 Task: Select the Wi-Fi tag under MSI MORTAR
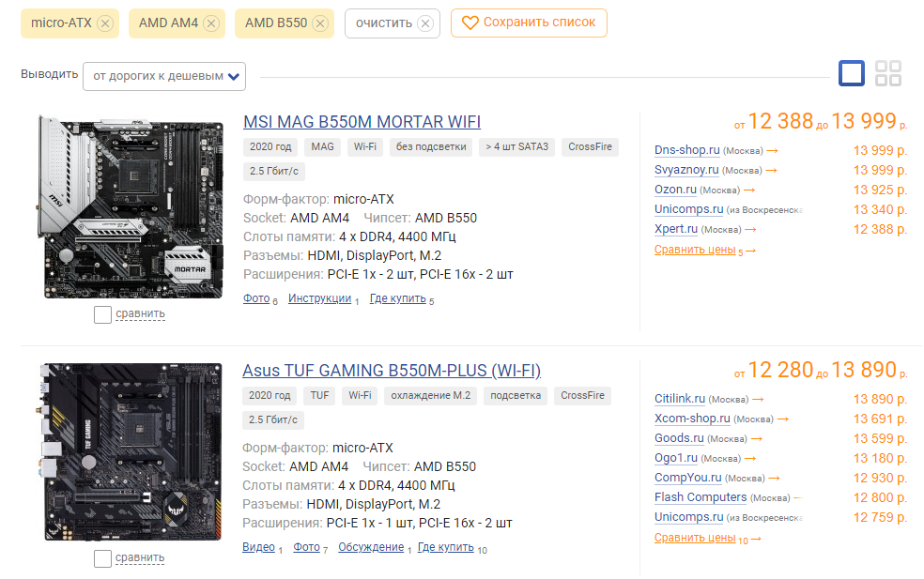tap(364, 147)
